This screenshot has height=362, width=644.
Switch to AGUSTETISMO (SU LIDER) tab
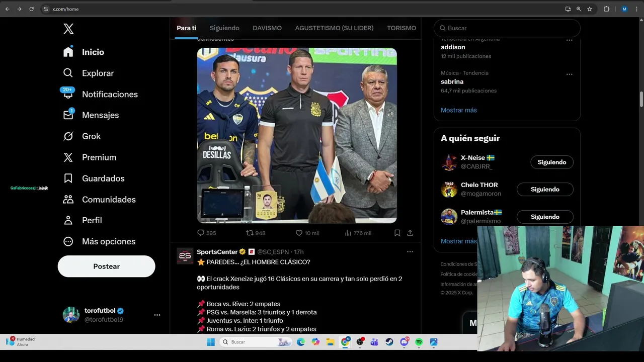pyautogui.click(x=334, y=28)
